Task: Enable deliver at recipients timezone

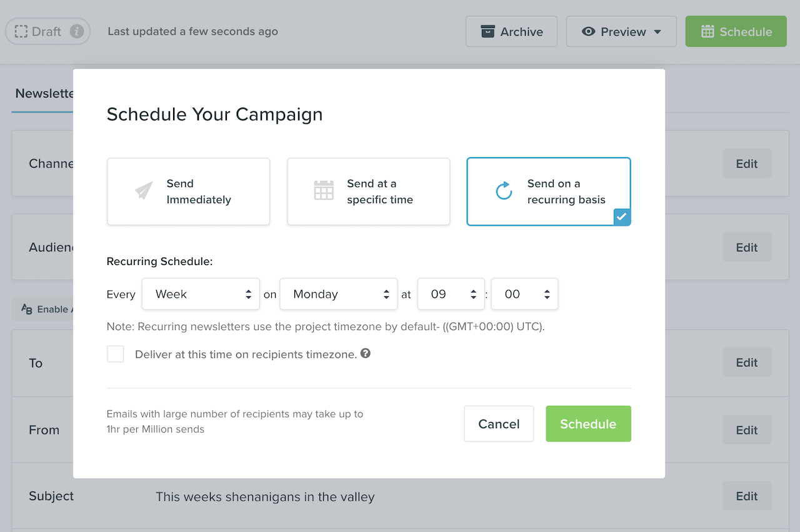Action: pos(115,353)
